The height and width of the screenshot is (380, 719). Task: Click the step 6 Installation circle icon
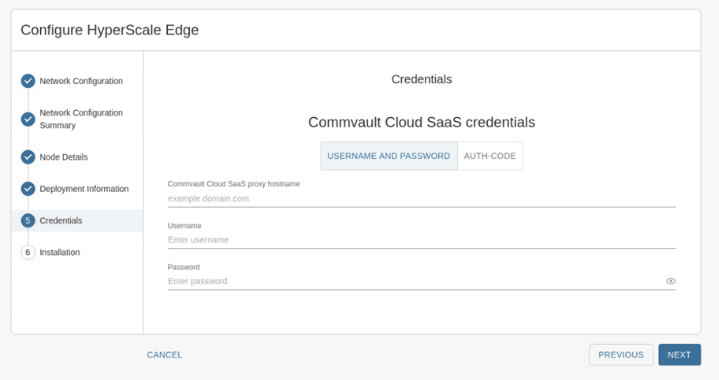[28, 252]
